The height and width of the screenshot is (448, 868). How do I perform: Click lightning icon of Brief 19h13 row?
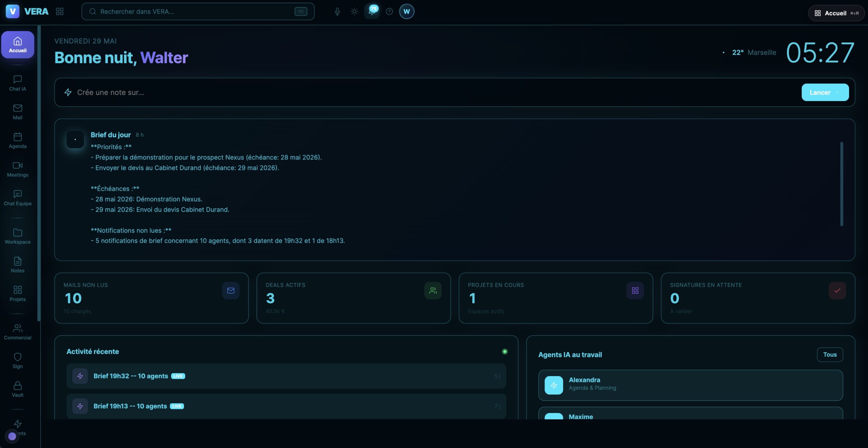[80, 406]
